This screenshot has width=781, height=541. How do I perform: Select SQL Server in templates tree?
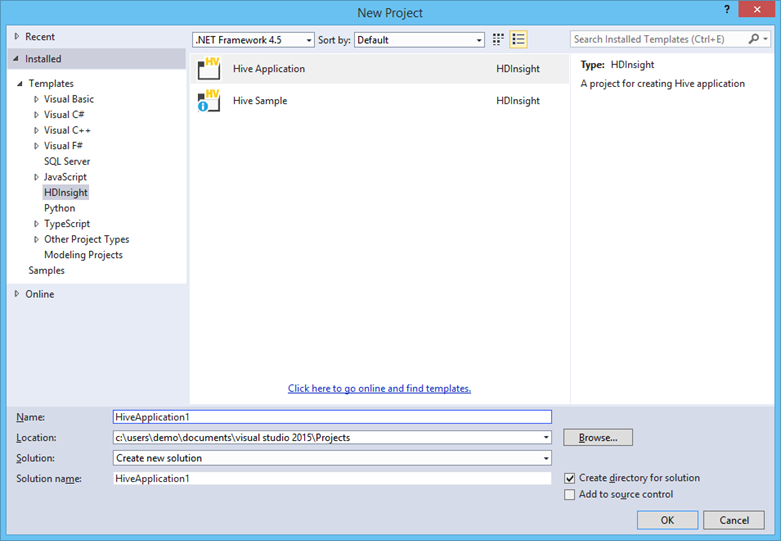click(67, 161)
